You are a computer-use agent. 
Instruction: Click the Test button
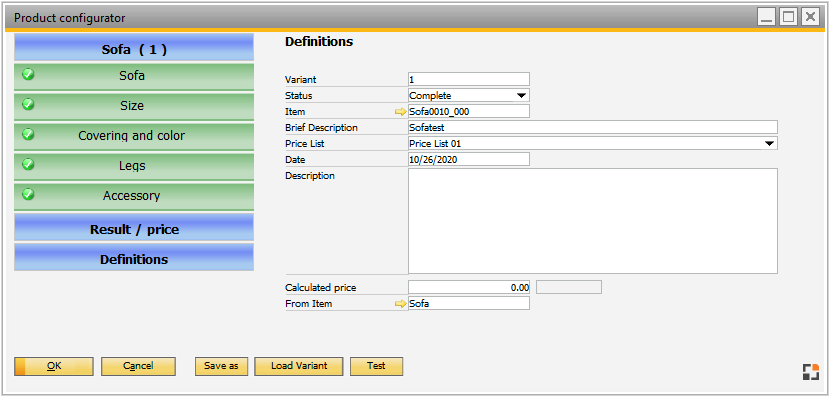coord(376,366)
